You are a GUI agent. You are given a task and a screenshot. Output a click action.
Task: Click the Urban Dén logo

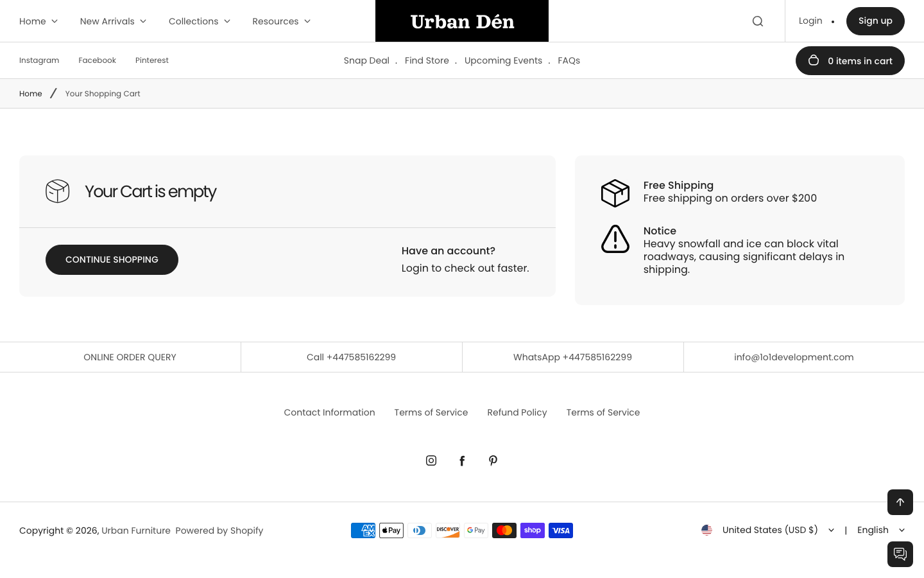click(462, 21)
